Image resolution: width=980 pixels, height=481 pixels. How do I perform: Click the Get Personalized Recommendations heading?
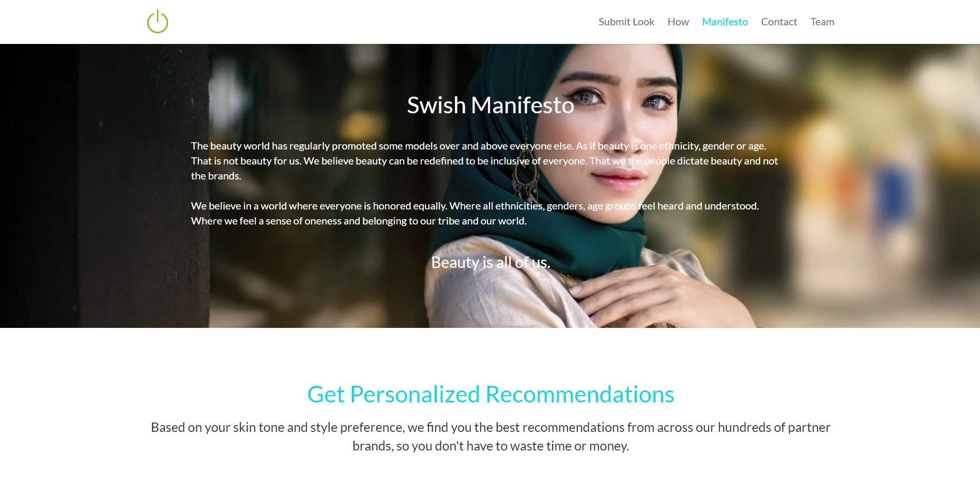(x=491, y=394)
